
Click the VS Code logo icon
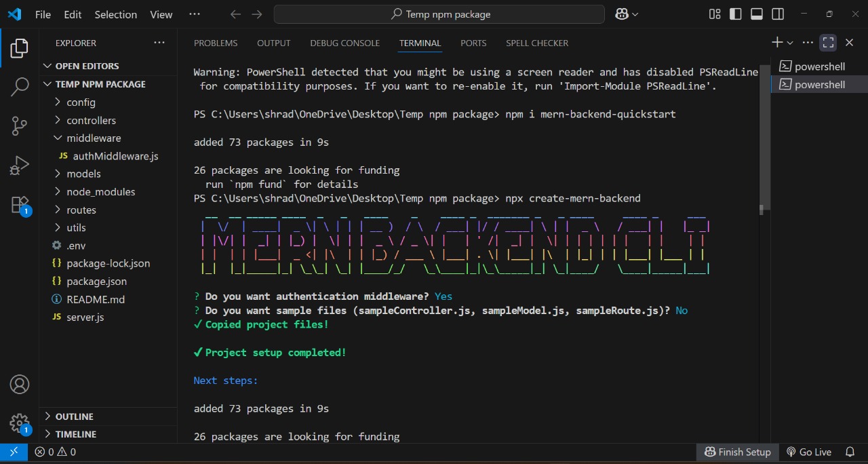(14, 14)
